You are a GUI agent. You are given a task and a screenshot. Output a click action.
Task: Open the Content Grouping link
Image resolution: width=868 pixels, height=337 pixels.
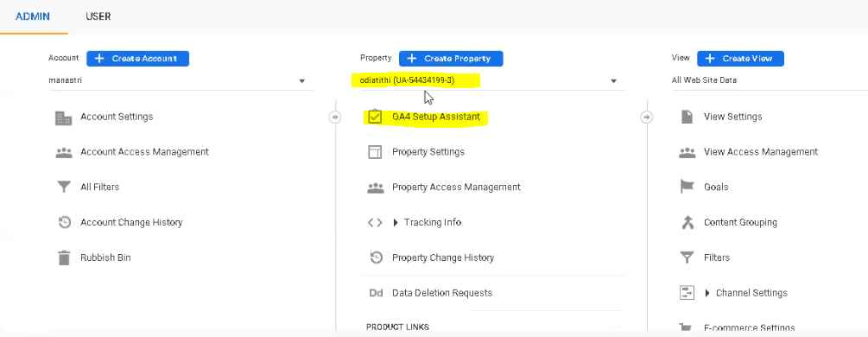pyautogui.click(x=740, y=223)
